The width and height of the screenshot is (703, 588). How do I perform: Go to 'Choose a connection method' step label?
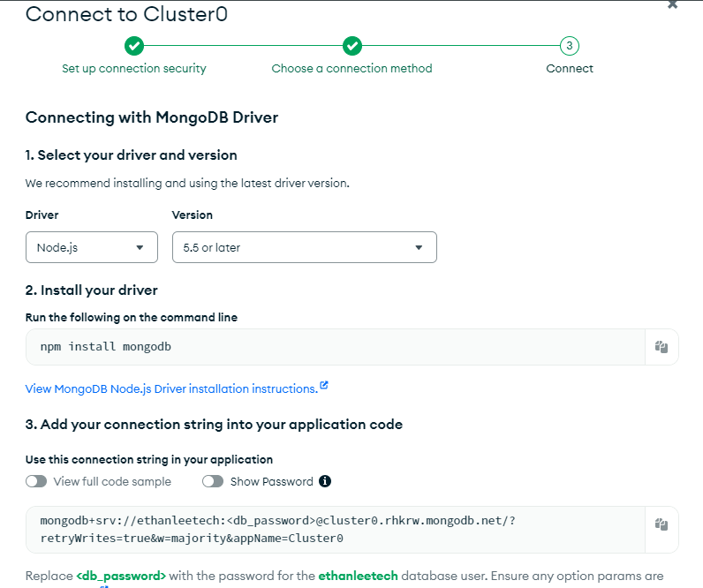pyautogui.click(x=351, y=69)
